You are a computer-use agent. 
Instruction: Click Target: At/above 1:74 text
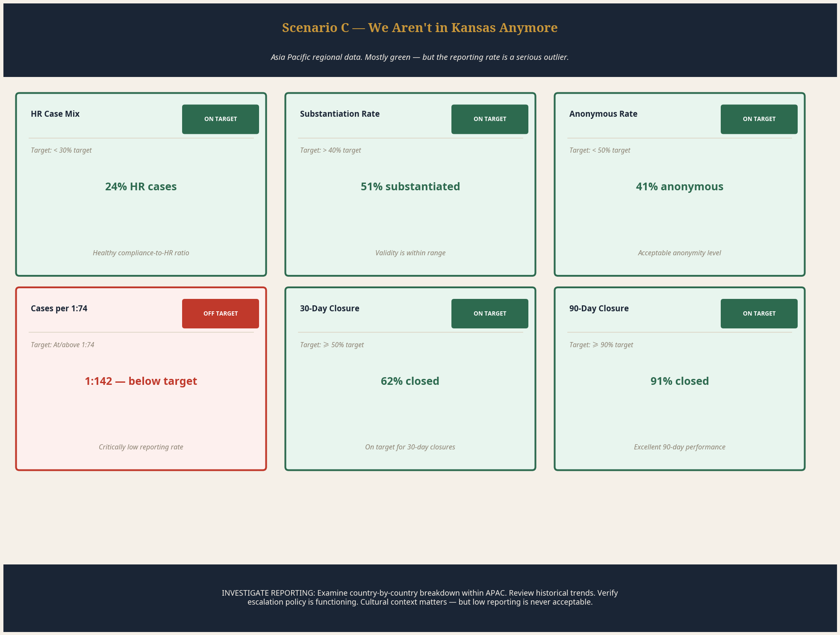[x=62, y=345]
